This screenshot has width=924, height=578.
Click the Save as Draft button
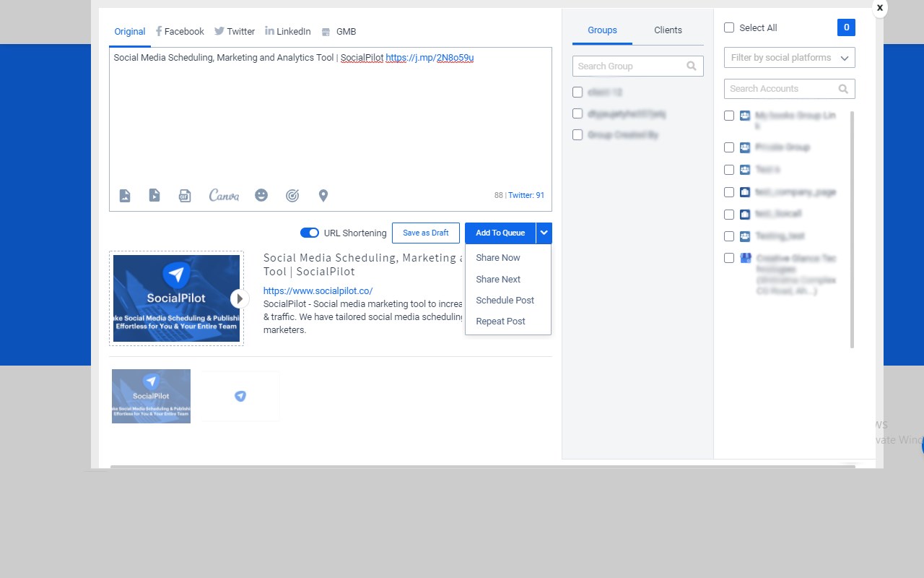(x=426, y=233)
